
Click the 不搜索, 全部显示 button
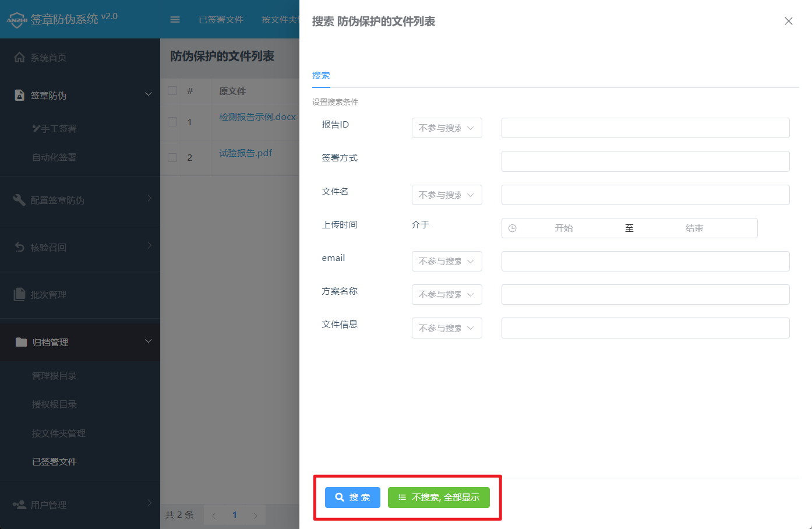pos(439,497)
